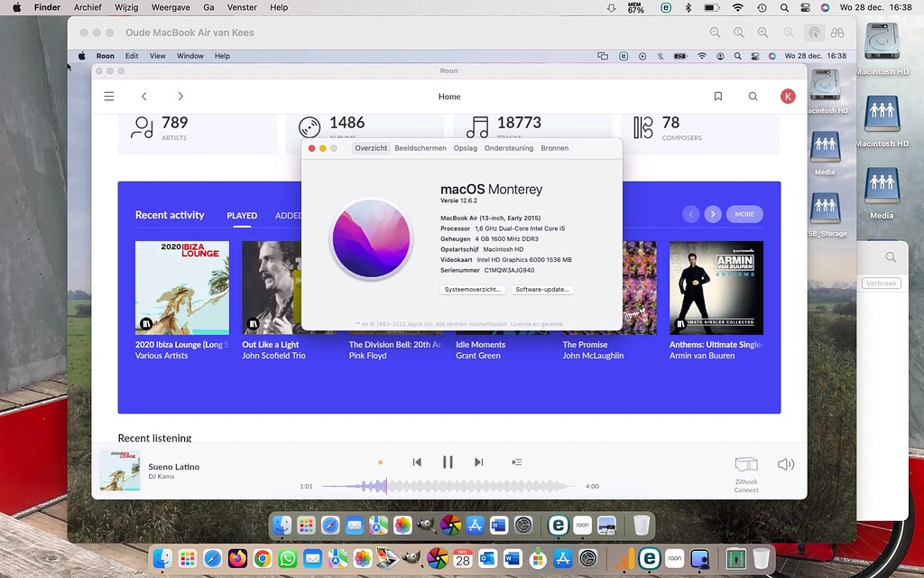Skip back to the previous track
Viewport: 924px width, 578px height.
(417, 461)
